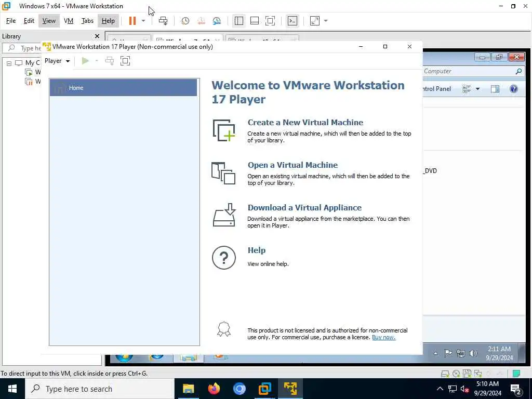Open the File menu
This screenshot has width=532, height=399.
(11, 21)
